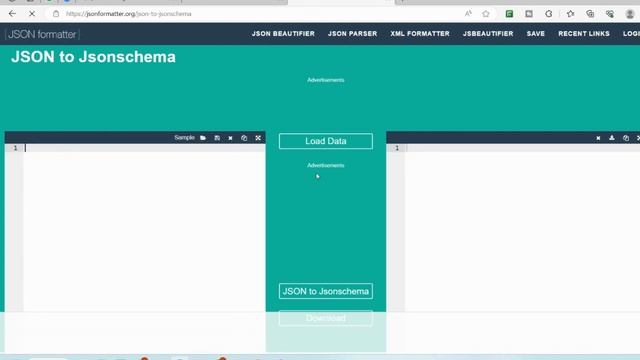Image resolution: width=640 pixels, height=360 pixels.
Task: Open the gray square extension icon
Action: point(529,14)
